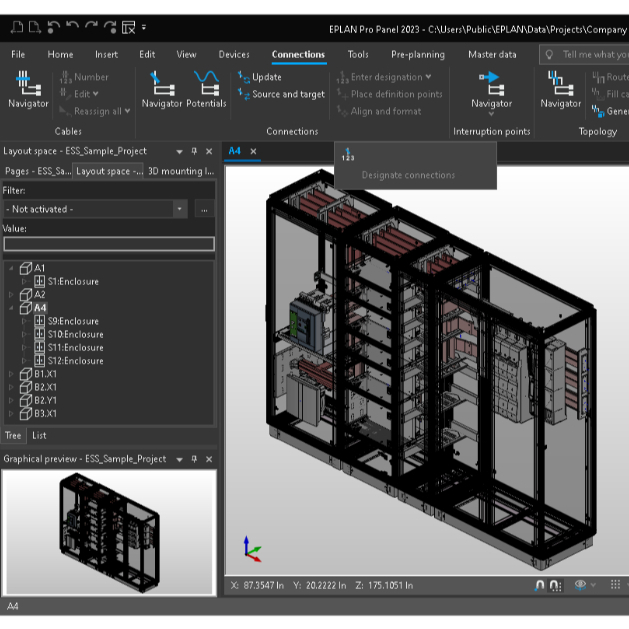Open Graphical preview panel dropdown menu
Image resolution: width=629 pixels, height=629 pixels.
click(179, 459)
